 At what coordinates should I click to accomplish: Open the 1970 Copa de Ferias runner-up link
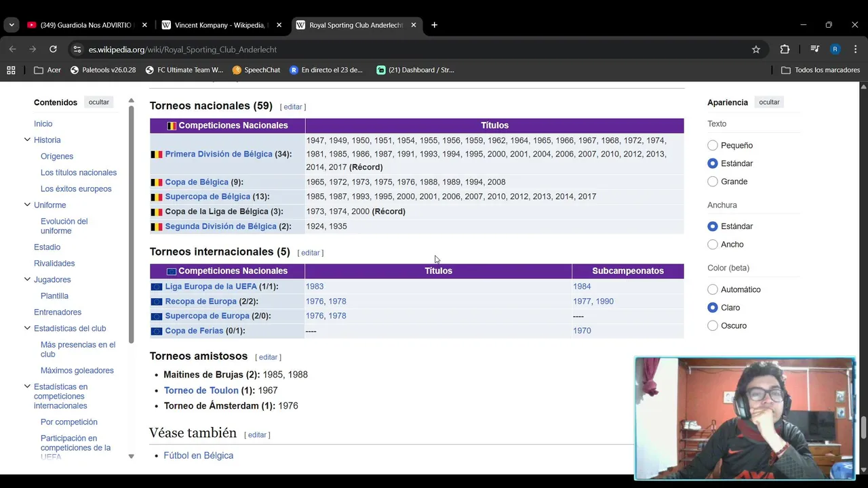click(x=582, y=331)
